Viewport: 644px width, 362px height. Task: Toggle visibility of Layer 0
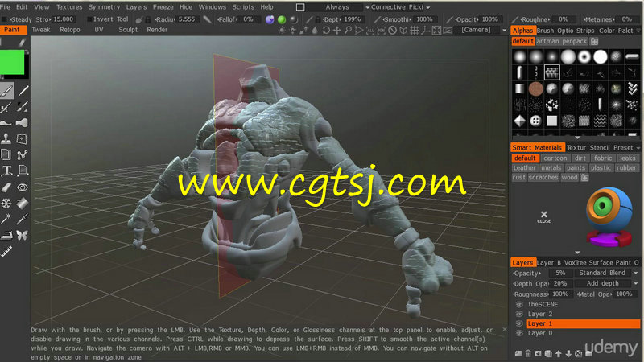click(x=519, y=333)
